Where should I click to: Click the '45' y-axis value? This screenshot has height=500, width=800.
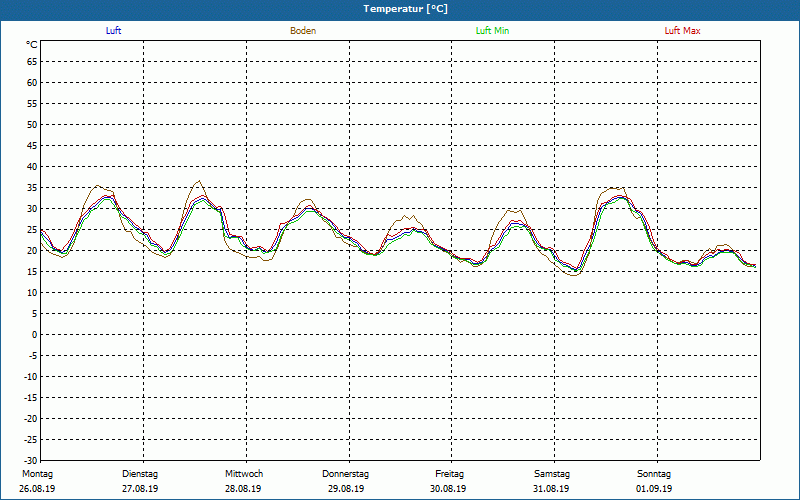[x=32, y=146]
